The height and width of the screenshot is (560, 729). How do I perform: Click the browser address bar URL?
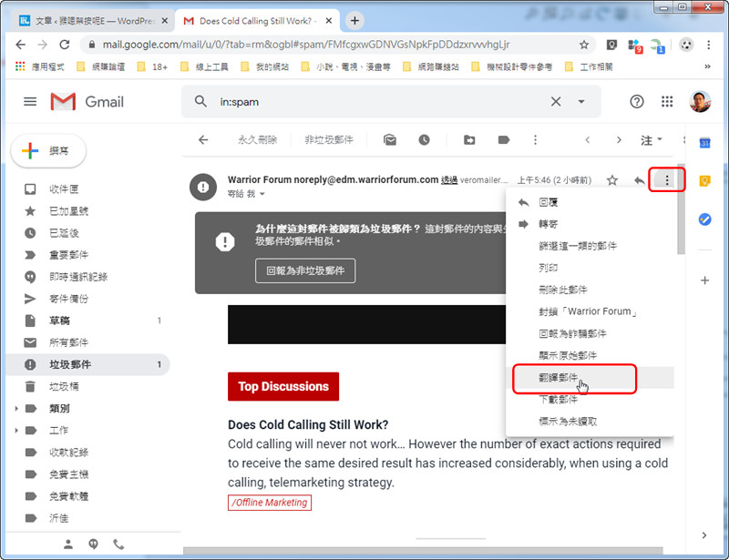(306, 45)
